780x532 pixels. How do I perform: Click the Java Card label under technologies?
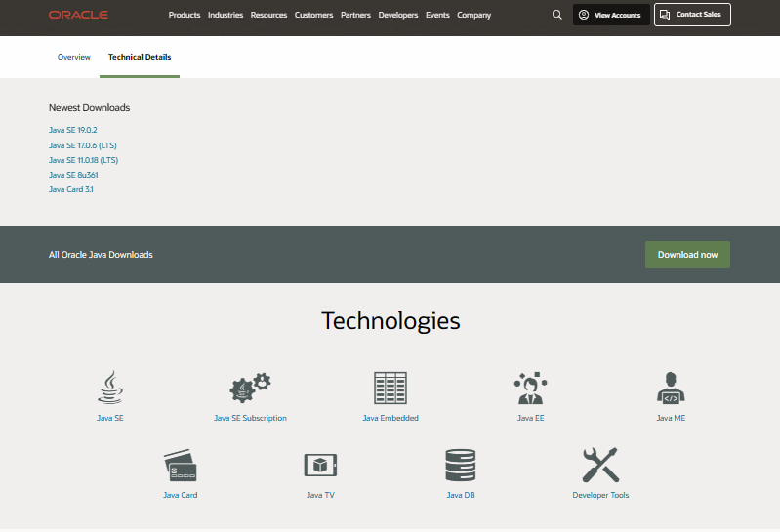[180, 495]
